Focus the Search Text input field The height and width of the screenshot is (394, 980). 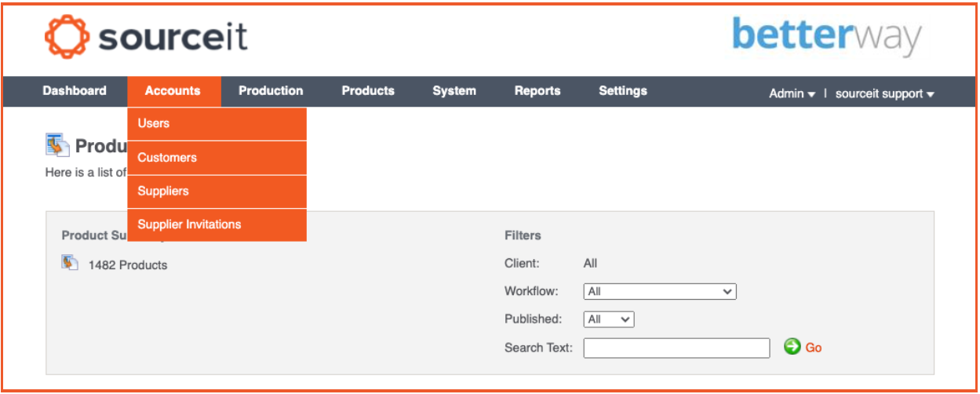click(677, 348)
